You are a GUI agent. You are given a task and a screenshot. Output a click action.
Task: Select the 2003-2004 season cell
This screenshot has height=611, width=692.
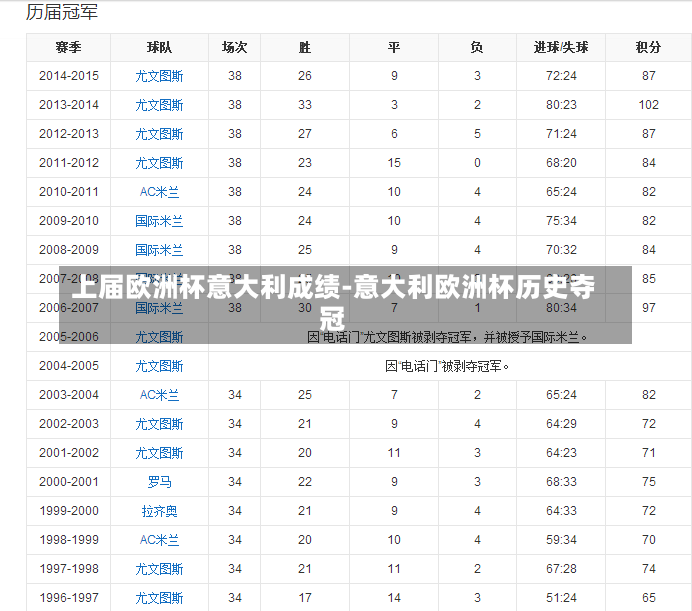[68, 395]
